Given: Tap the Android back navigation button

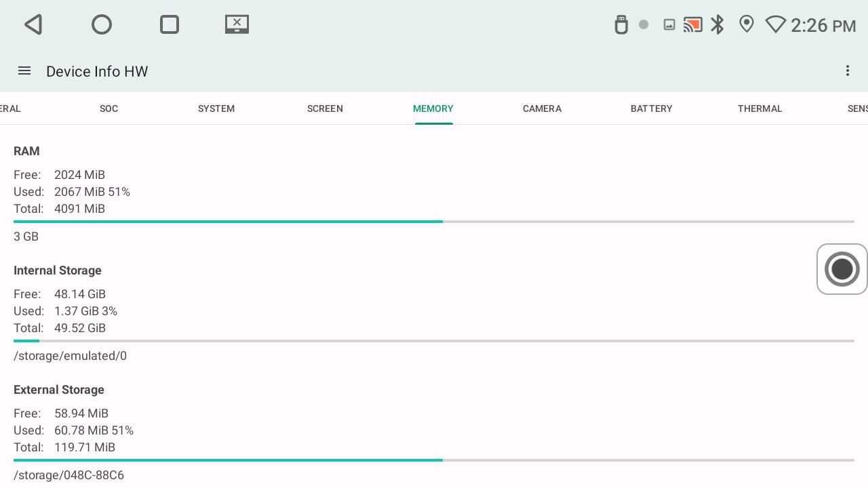Looking at the screenshot, I should point(34,25).
